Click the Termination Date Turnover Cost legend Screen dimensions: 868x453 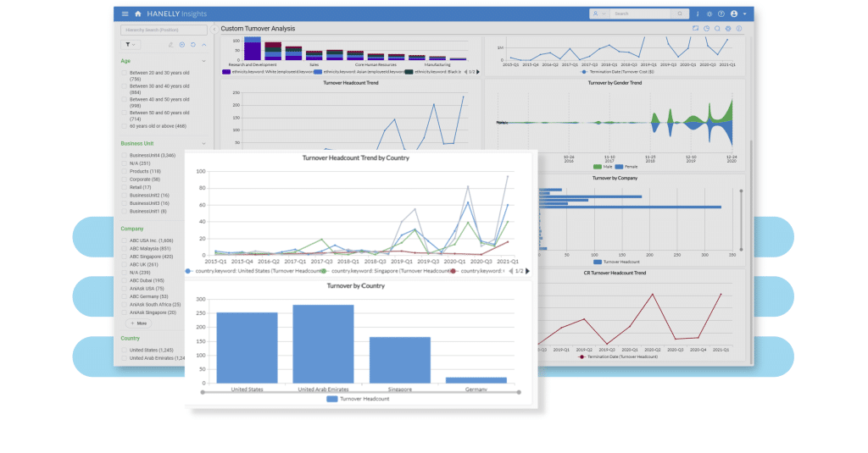click(617, 72)
